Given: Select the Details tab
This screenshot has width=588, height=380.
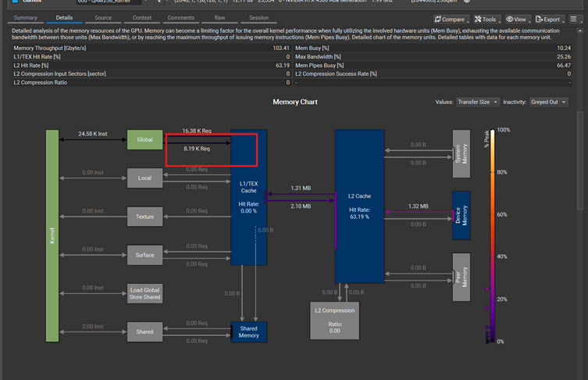Looking at the screenshot, I should (64, 18).
